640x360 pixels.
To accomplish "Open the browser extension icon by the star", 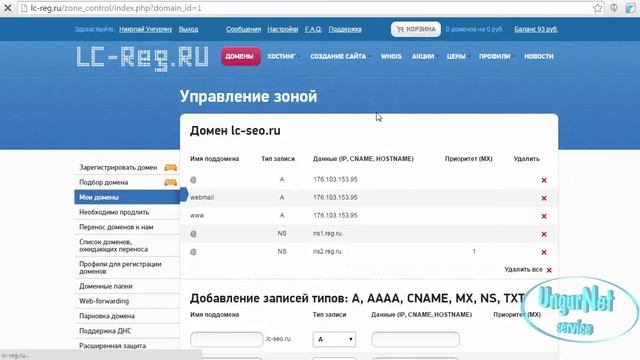I will (613, 8).
